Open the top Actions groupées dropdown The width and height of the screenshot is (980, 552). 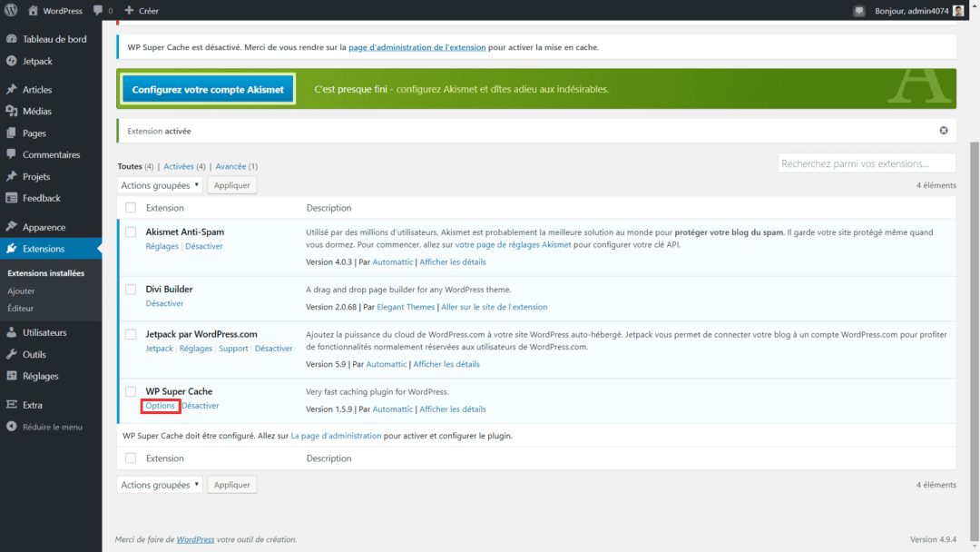click(x=160, y=185)
